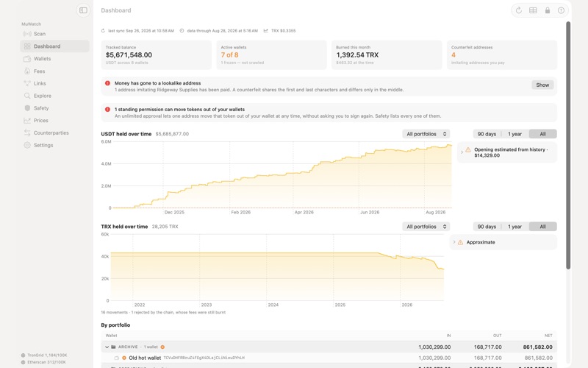
Task: Open the Counterfeit addresses card
Action: coord(502,55)
